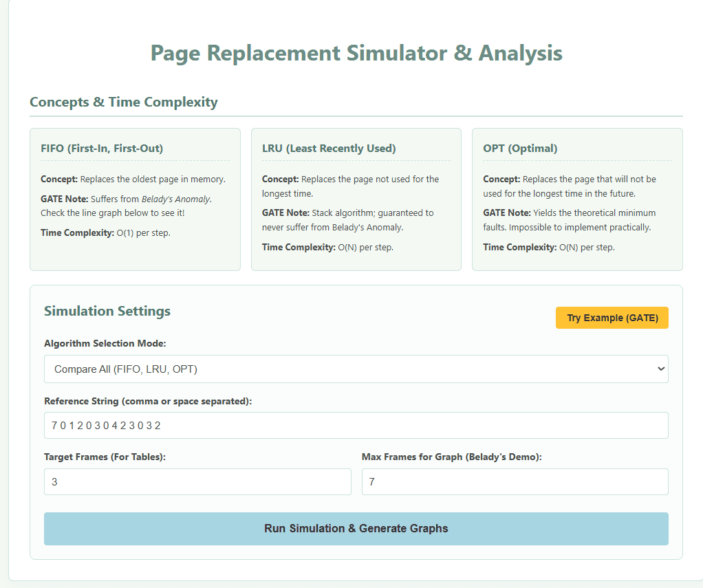The height and width of the screenshot is (588, 703).
Task: Click the 'Reference String (comma or space separated):' label
Action: pyautogui.click(x=148, y=401)
